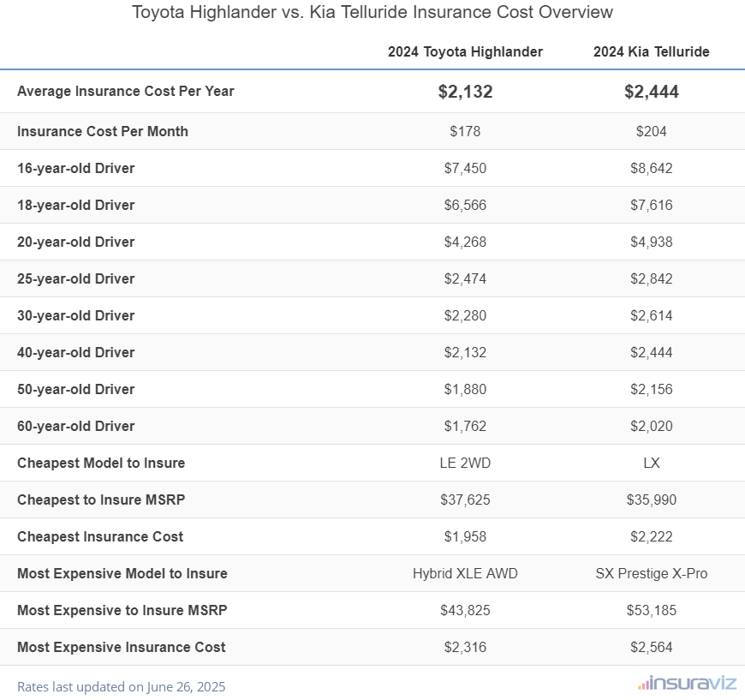The width and height of the screenshot is (745, 700).
Task: Select the 2024 Kia Telluride column header
Action: point(652,51)
